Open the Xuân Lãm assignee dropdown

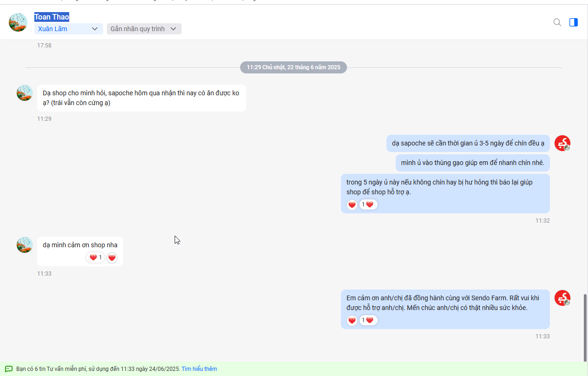pyautogui.click(x=69, y=29)
